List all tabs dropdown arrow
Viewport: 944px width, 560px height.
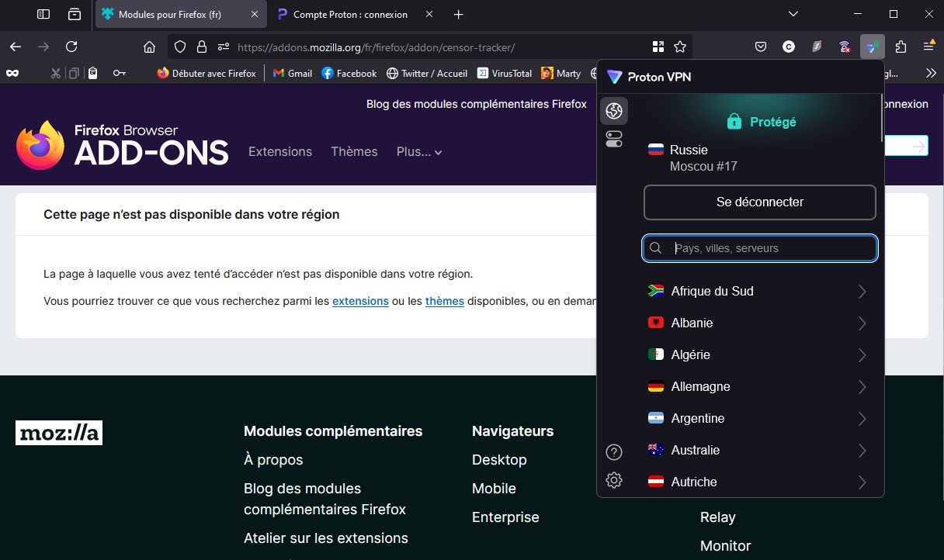pyautogui.click(x=793, y=14)
